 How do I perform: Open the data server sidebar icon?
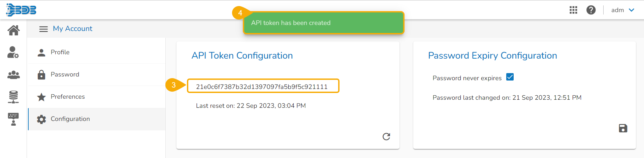(13, 97)
